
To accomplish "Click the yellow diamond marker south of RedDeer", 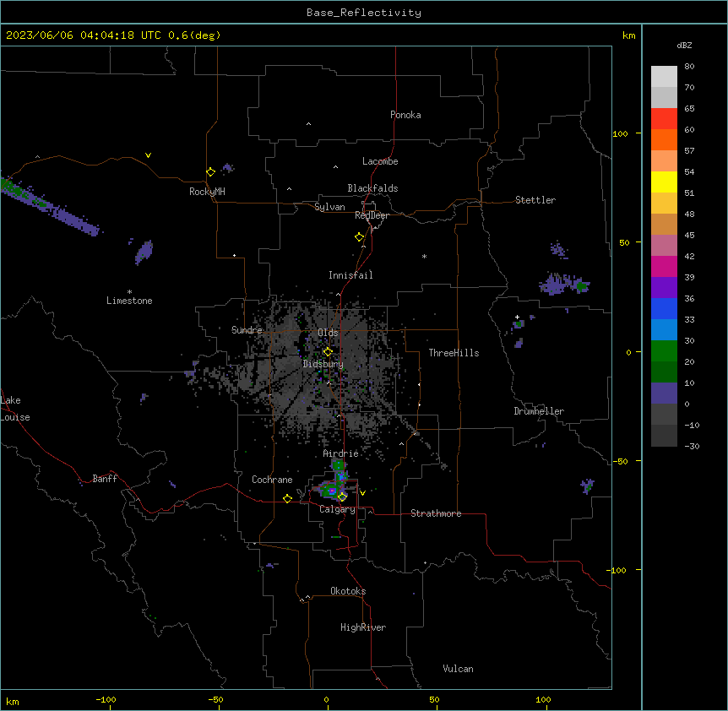I will tap(359, 237).
